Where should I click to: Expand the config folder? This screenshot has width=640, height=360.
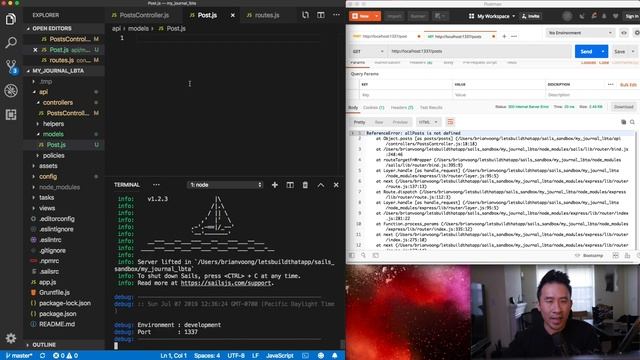[x=48, y=176]
